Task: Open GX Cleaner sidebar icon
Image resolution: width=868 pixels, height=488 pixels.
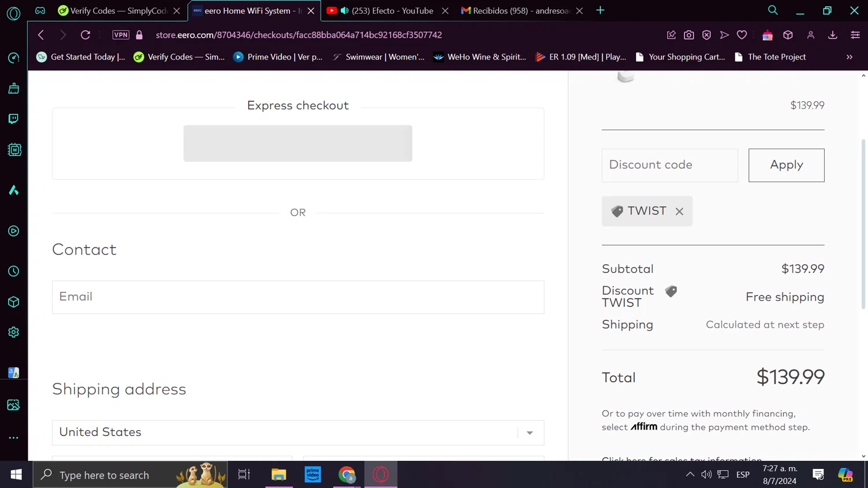Action: (13, 88)
